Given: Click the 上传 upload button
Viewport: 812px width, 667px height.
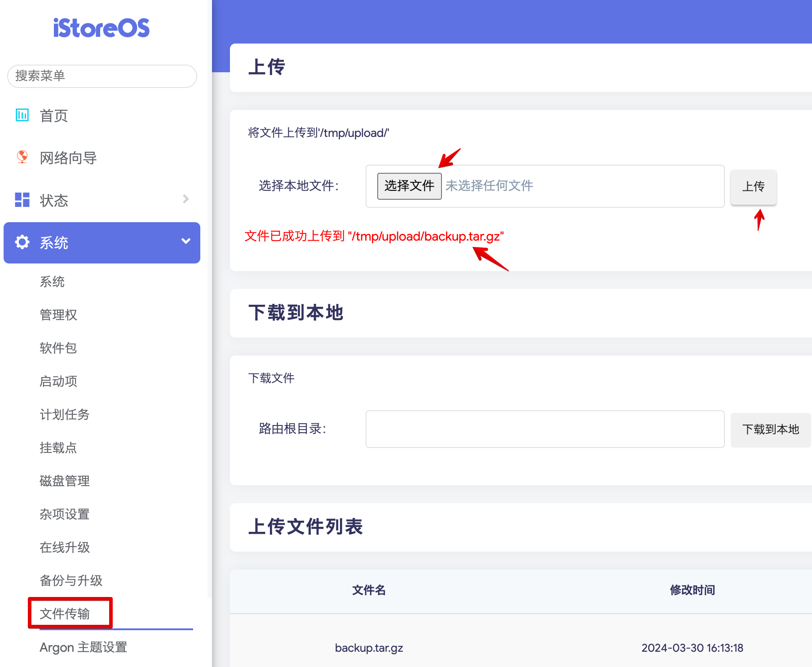Looking at the screenshot, I should (753, 187).
